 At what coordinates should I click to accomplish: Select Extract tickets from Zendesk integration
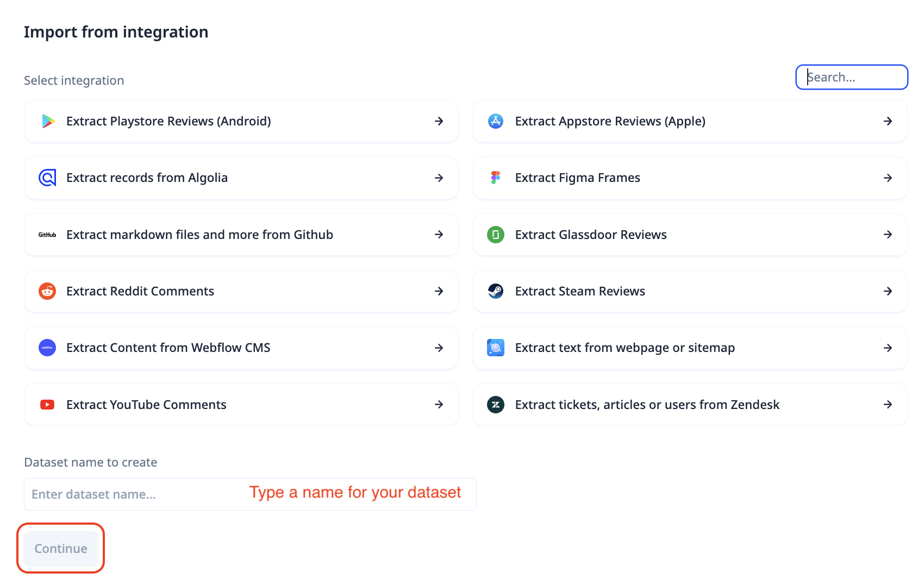coord(689,405)
